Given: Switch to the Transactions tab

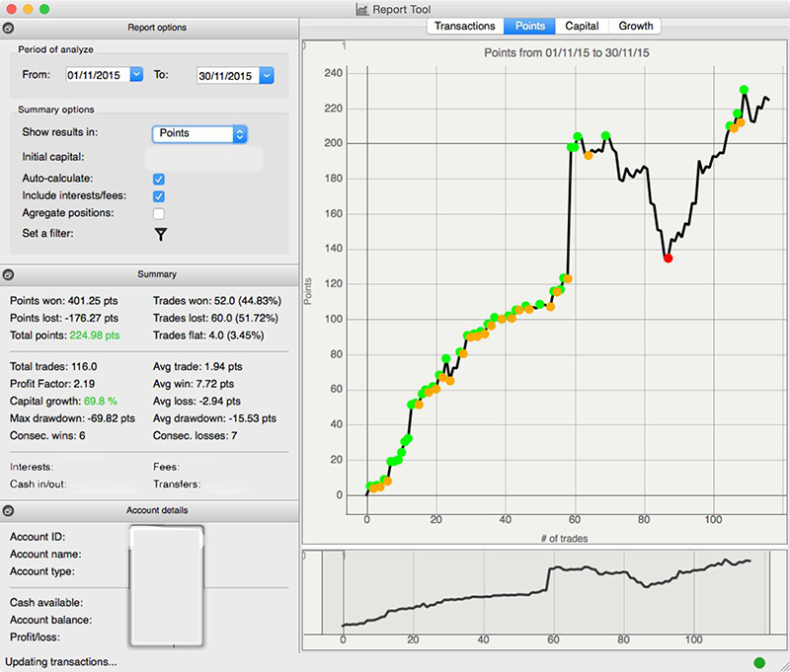Looking at the screenshot, I should pos(465,26).
